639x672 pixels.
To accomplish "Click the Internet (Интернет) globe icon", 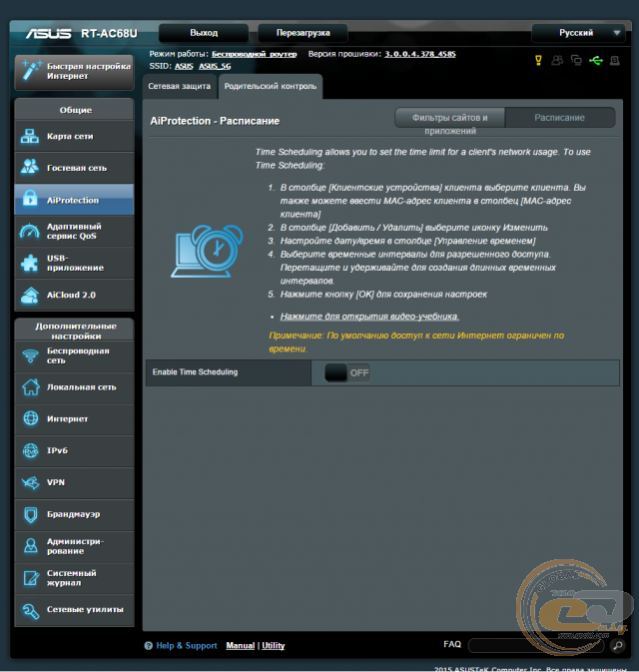I will (x=30, y=418).
